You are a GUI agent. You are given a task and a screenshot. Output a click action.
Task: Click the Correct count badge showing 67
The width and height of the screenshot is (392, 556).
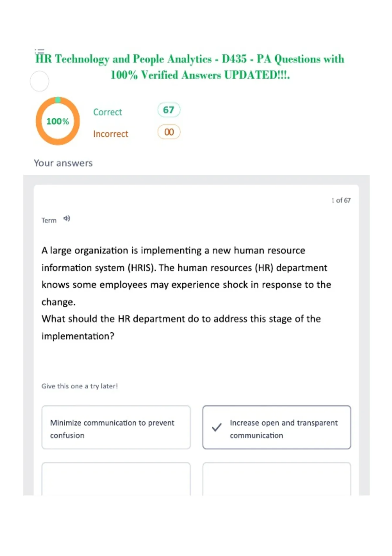click(x=169, y=110)
